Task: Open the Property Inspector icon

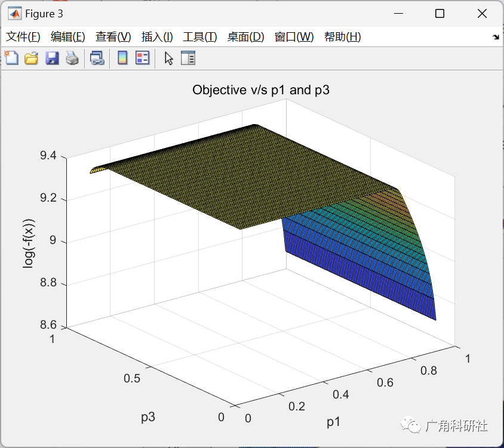Action: pos(188,58)
